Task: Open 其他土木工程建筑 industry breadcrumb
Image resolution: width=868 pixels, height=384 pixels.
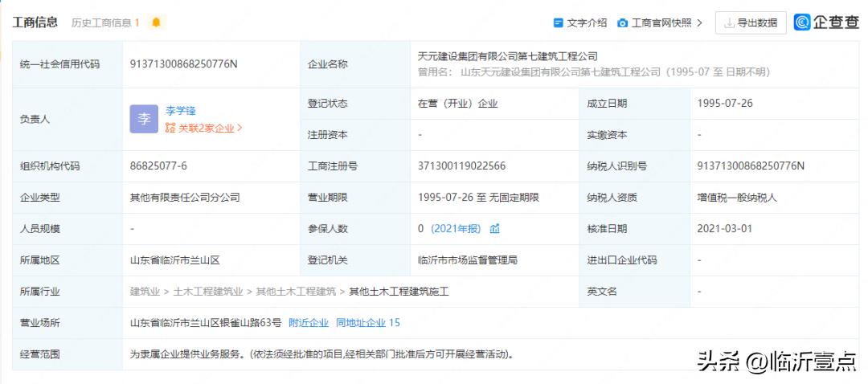Action: [296, 292]
